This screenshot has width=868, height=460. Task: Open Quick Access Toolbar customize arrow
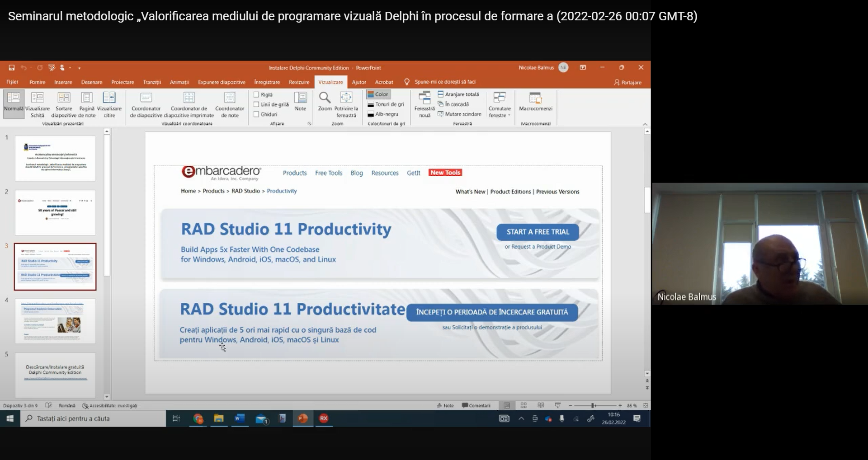tap(79, 68)
